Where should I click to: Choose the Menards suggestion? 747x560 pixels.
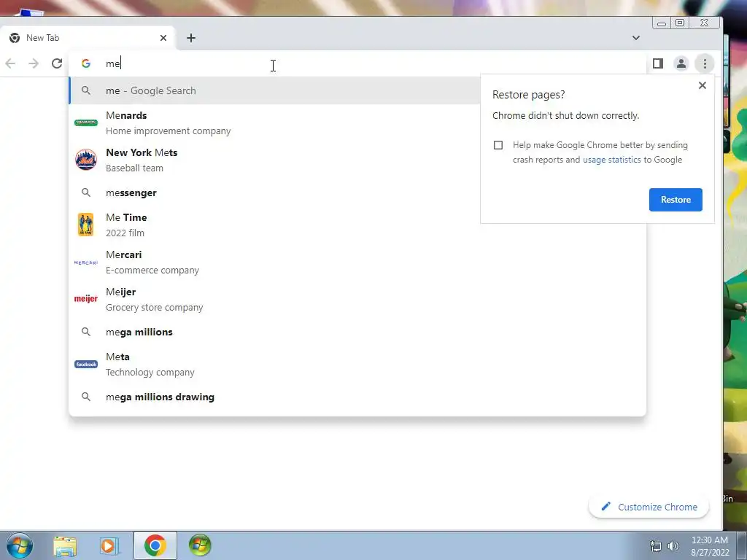click(x=275, y=122)
